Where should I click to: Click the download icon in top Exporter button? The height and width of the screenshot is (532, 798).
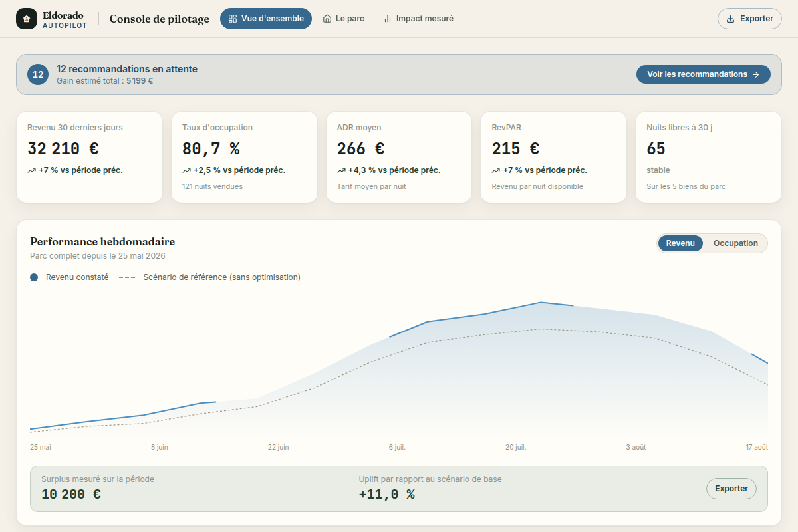pos(730,19)
